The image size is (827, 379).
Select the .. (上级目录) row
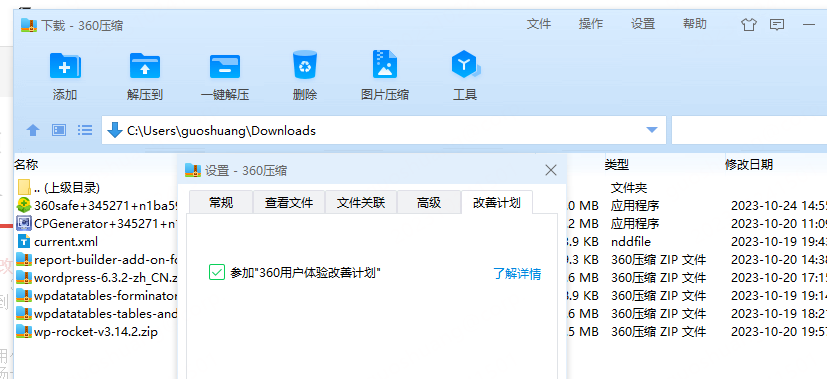66,187
